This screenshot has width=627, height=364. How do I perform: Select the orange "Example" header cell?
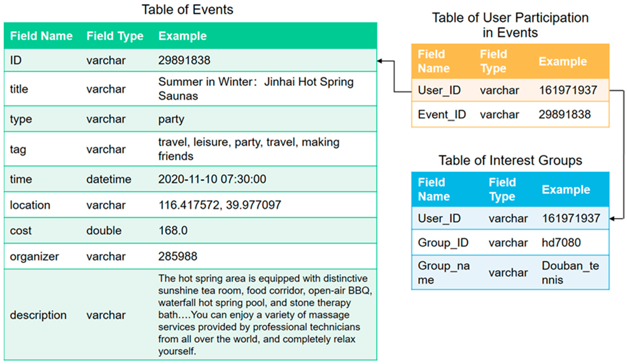(x=563, y=61)
